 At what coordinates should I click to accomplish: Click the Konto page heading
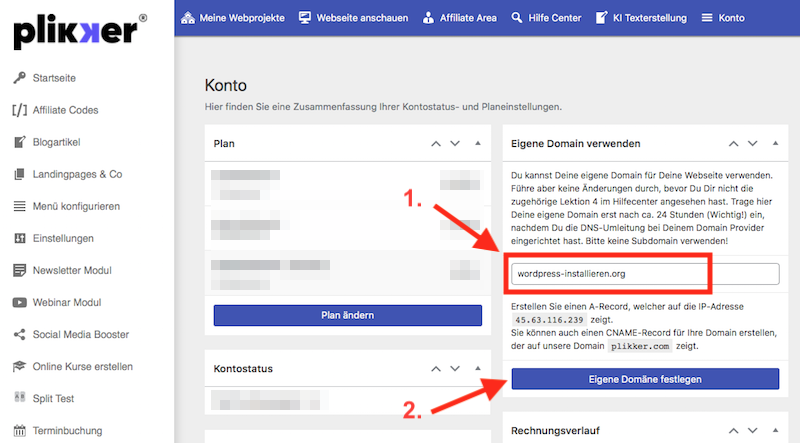(226, 85)
